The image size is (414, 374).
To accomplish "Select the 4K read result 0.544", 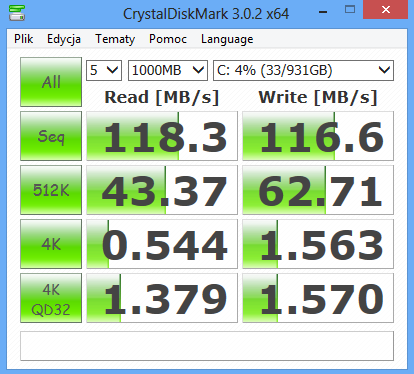I will click(x=162, y=244).
